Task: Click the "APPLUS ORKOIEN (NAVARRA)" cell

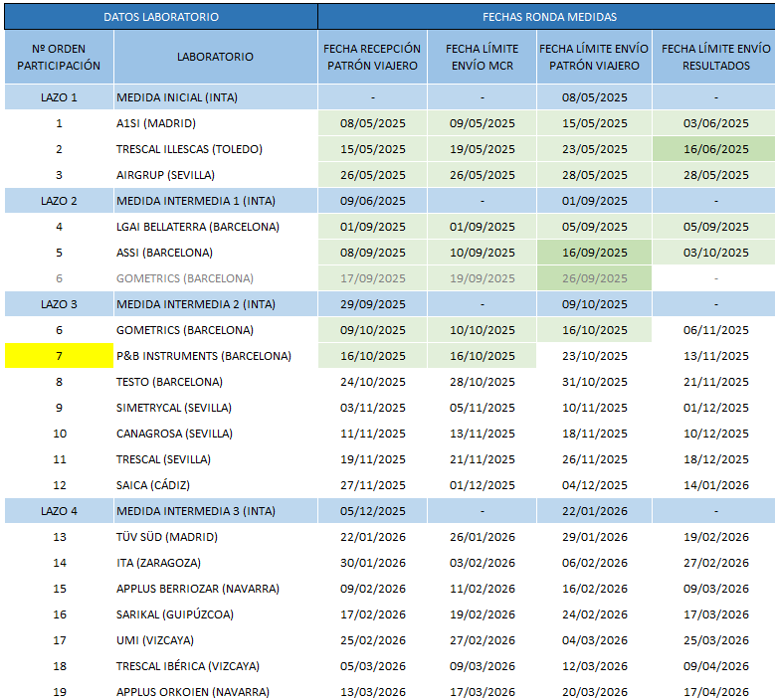Action: [x=193, y=692]
